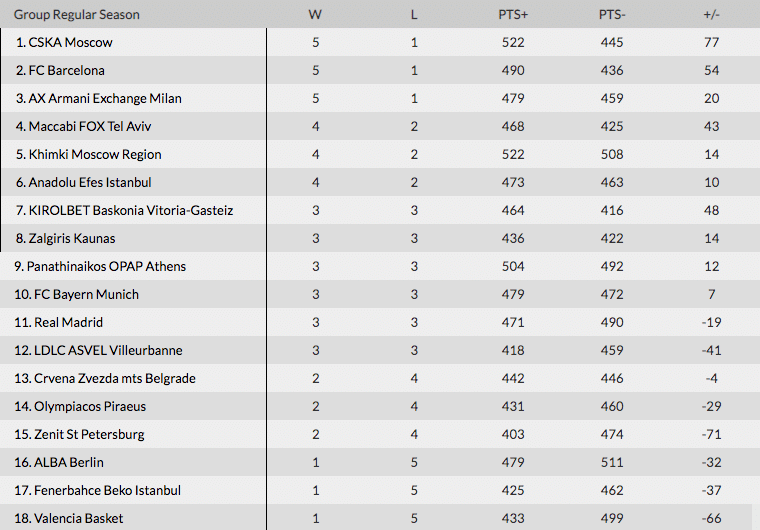The height and width of the screenshot is (530, 760).
Task: Click Maccabi FOX Tel Aviv team name
Action: [x=90, y=127]
